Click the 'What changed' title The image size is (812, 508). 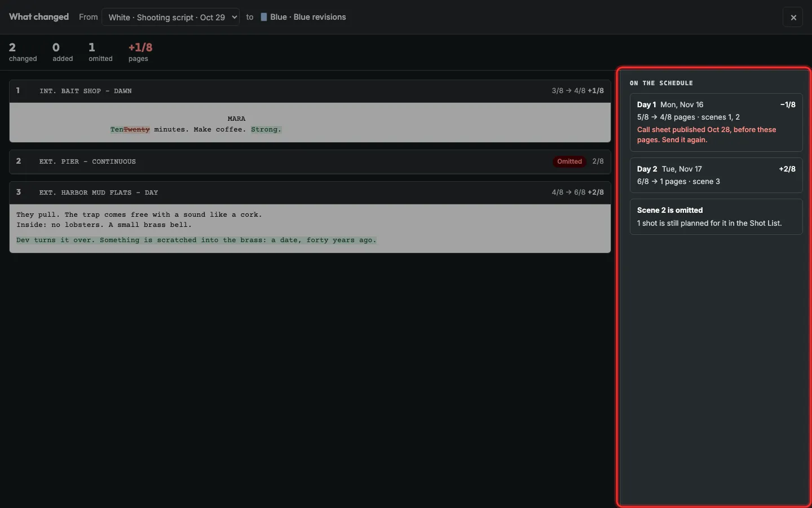tap(39, 17)
